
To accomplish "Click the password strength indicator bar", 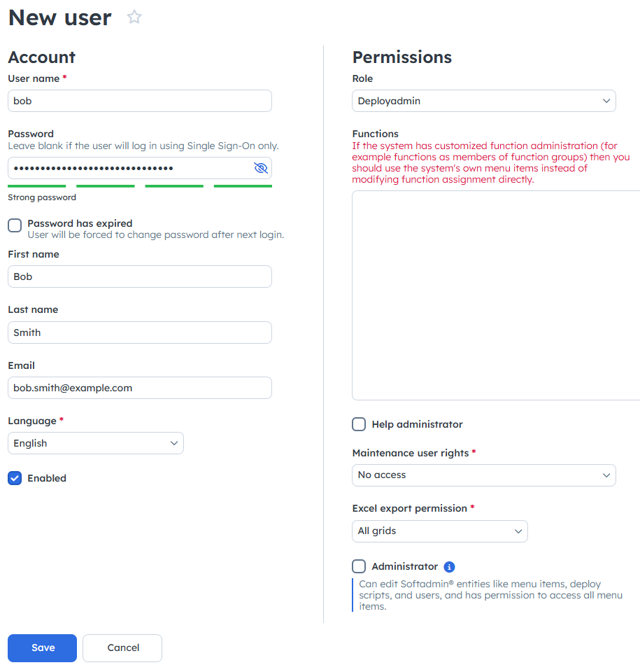I will pos(140,186).
